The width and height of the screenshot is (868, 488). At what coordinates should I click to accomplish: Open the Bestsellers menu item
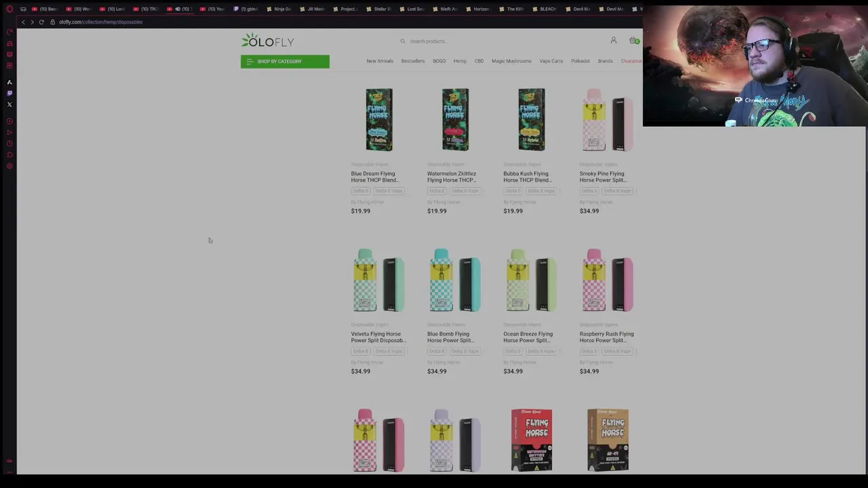click(x=412, y=61)
